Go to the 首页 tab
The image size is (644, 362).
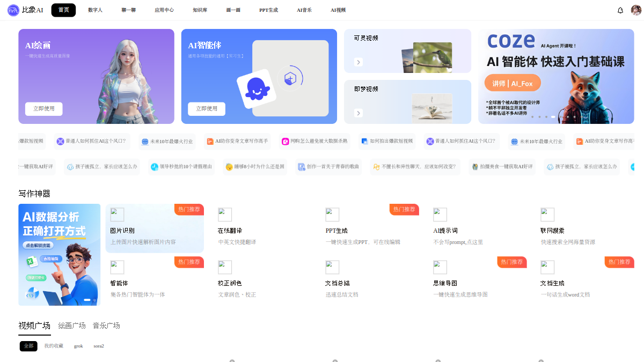click(x=63, y=10)
